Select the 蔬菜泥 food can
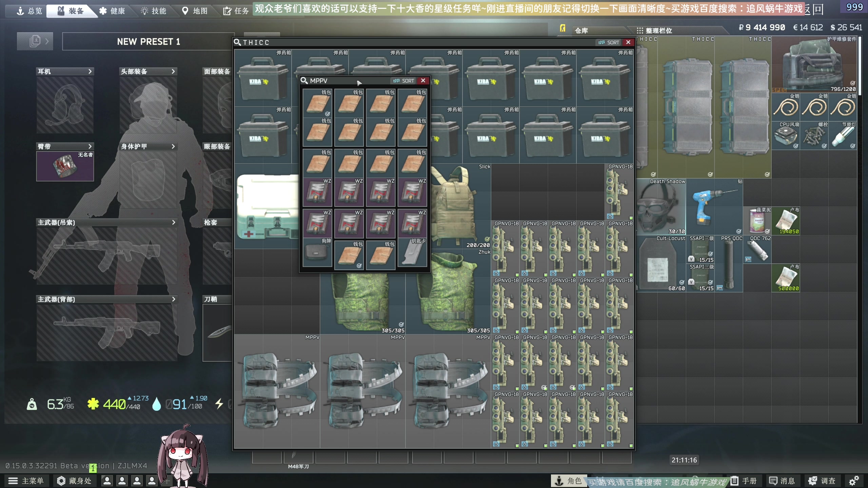This screenshot has width=868, height=488. (757, 221)
